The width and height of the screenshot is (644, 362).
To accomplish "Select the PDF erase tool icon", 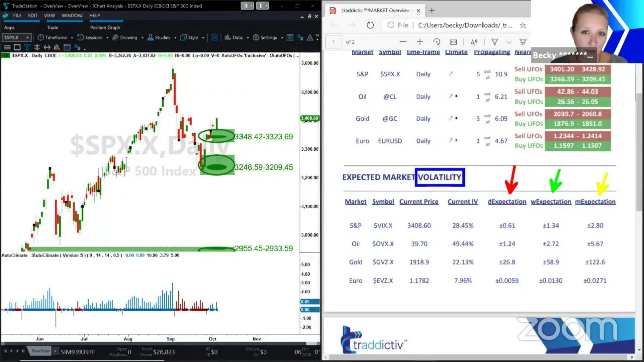I will [523, 42].
